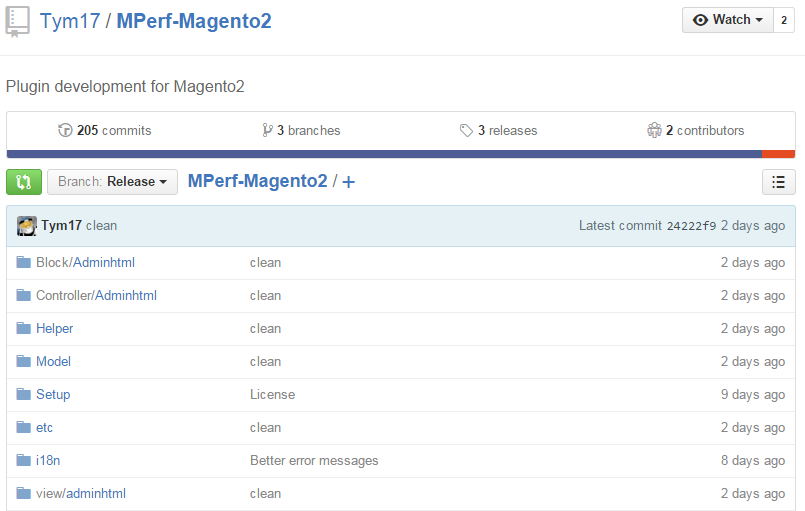This screenshot has height=511, width=805.
Task: Click the 8 days ago timestamp
Action: pyautogui.click(x=753, y=461)
